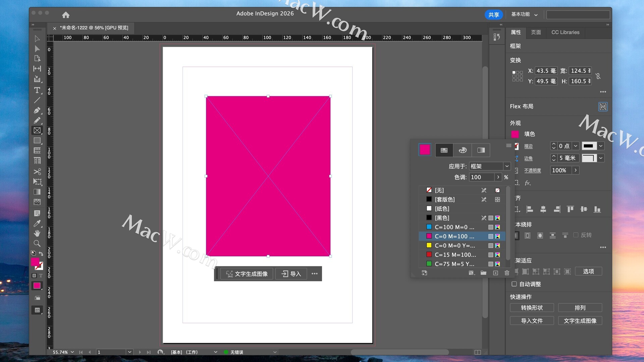Click the Home icon
Screen dimensions: 644x362
pyautogui.click(x=66, y=15)
